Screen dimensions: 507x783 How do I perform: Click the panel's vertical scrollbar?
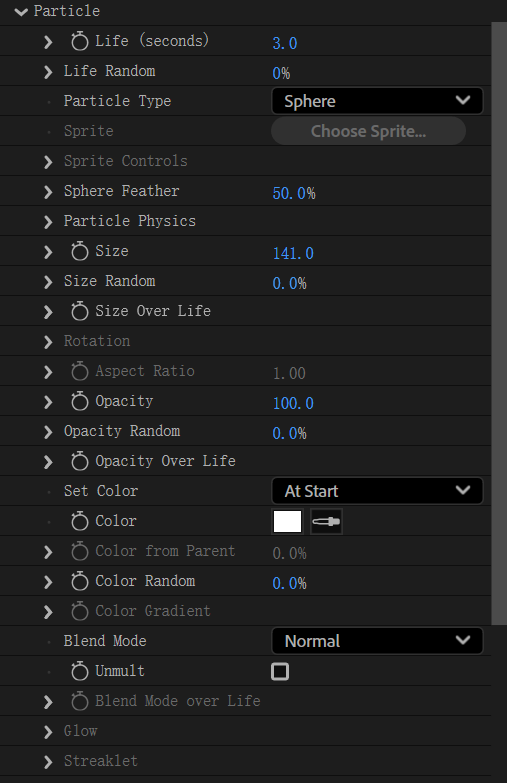point(499,323)
